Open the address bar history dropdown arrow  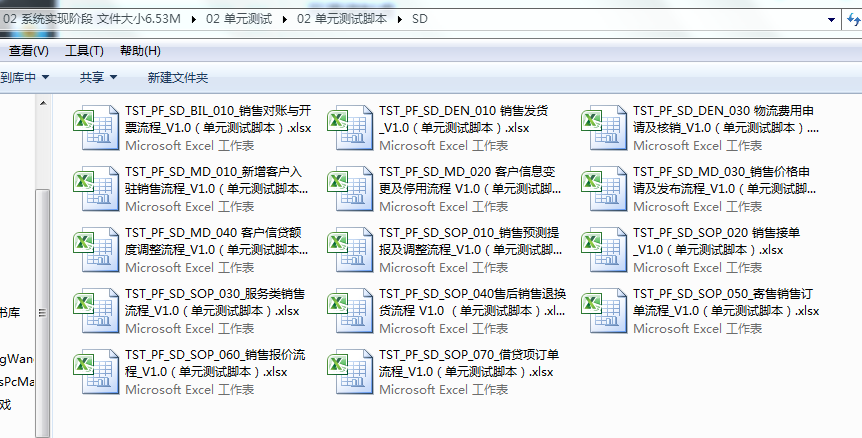[830, 19]
